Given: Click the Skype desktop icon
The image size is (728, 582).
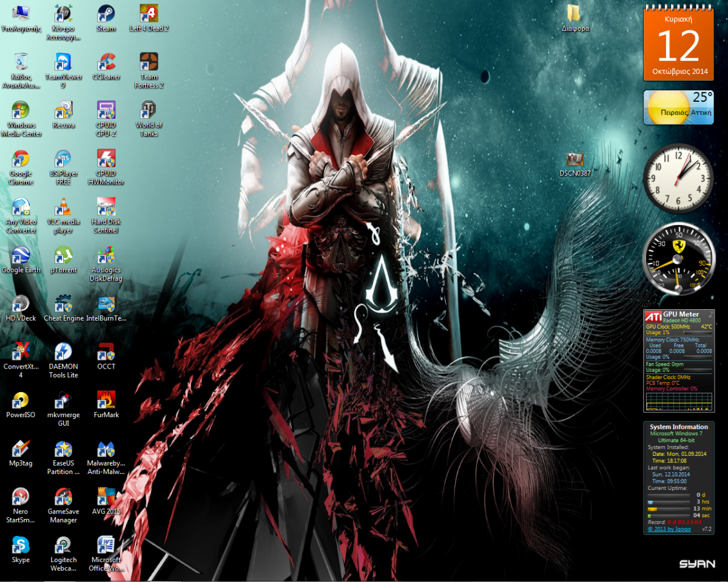Looking at the screenshot, I should click(x=21, y=550).
